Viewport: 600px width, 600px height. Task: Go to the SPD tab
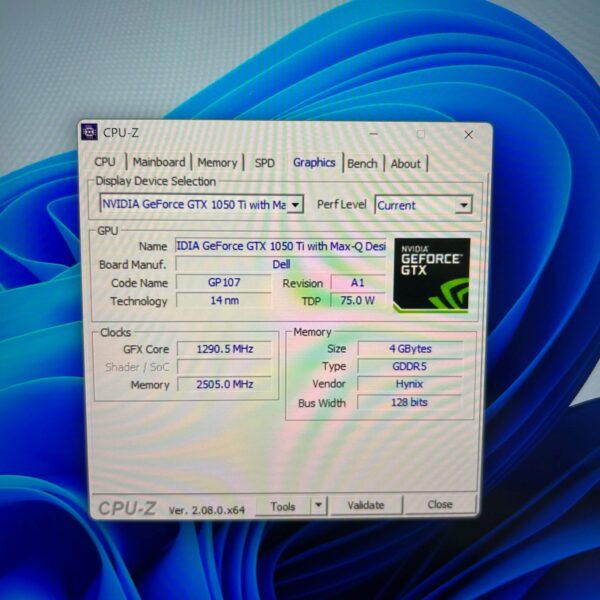click(264, 163)
